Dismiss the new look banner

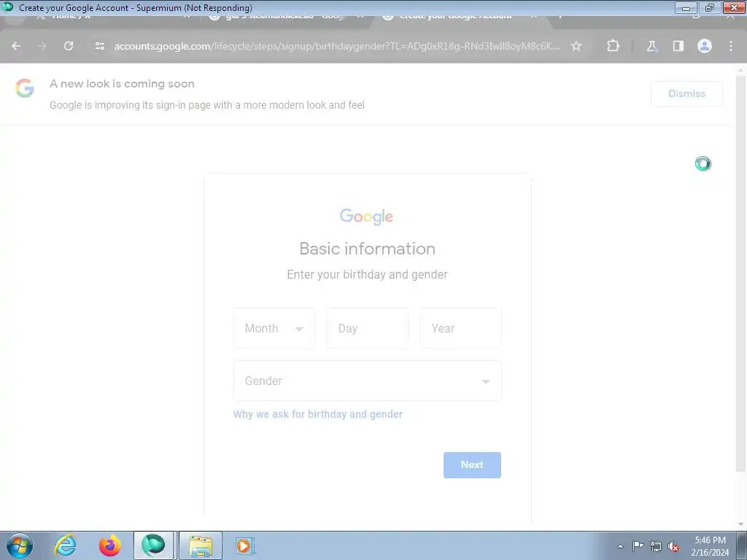point(686,94)
